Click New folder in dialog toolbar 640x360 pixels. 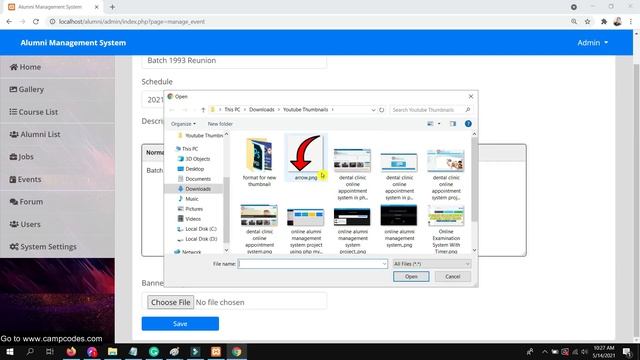click(220, 124)
